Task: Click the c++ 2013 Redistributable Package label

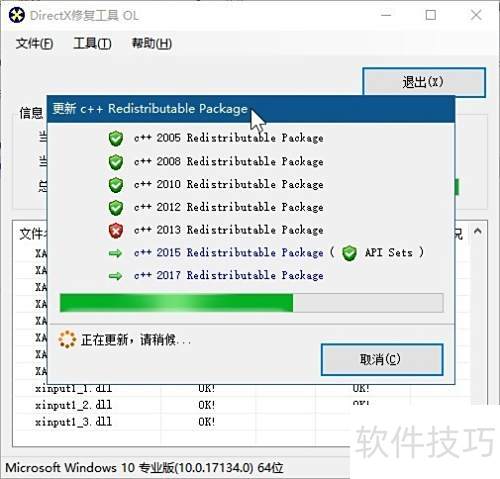Action: point(229,230)
